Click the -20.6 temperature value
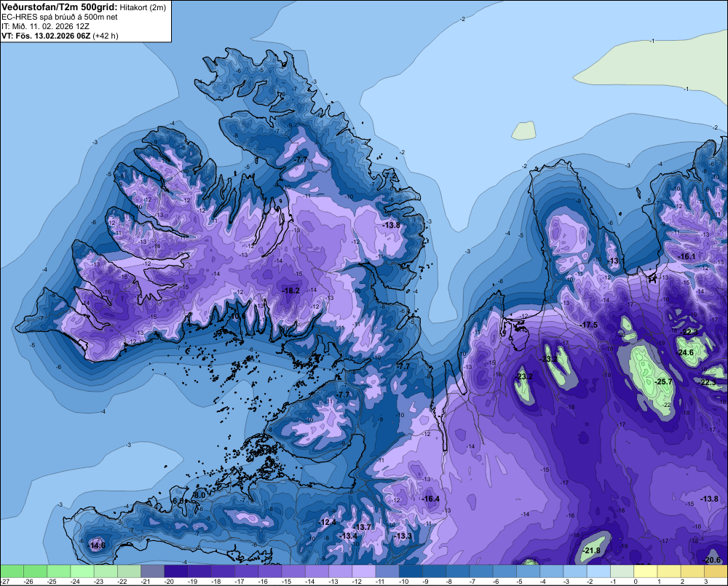The image size is (728, 586). 712,560
